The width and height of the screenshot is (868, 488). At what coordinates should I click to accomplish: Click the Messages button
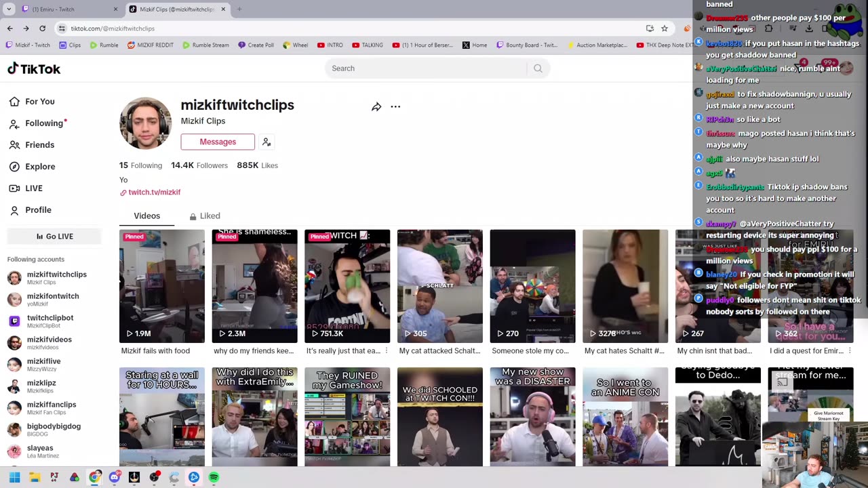pyautogui.click(x=218, y=142)
